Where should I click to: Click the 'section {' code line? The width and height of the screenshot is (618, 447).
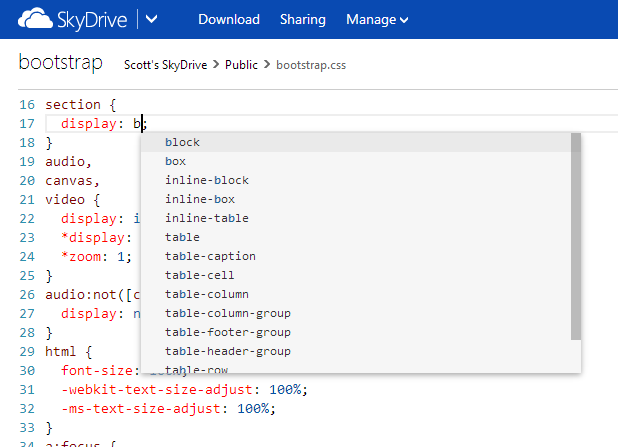pos(80,105)
